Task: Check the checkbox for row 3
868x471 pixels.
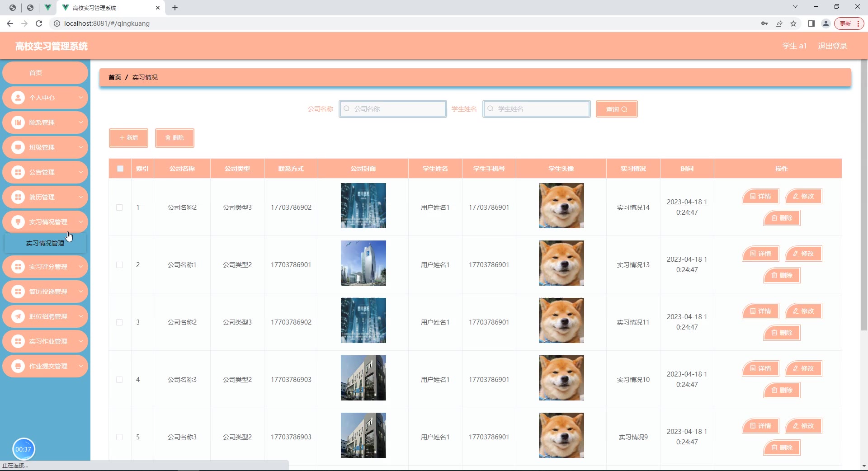Action: pyautogui.click(x=119, y=322)
